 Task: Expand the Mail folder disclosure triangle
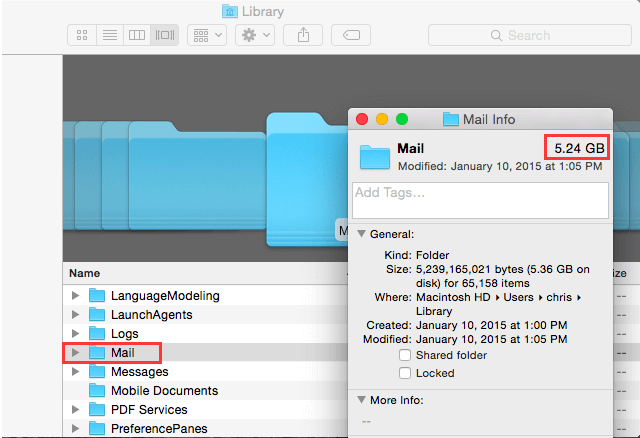[75, 352]
